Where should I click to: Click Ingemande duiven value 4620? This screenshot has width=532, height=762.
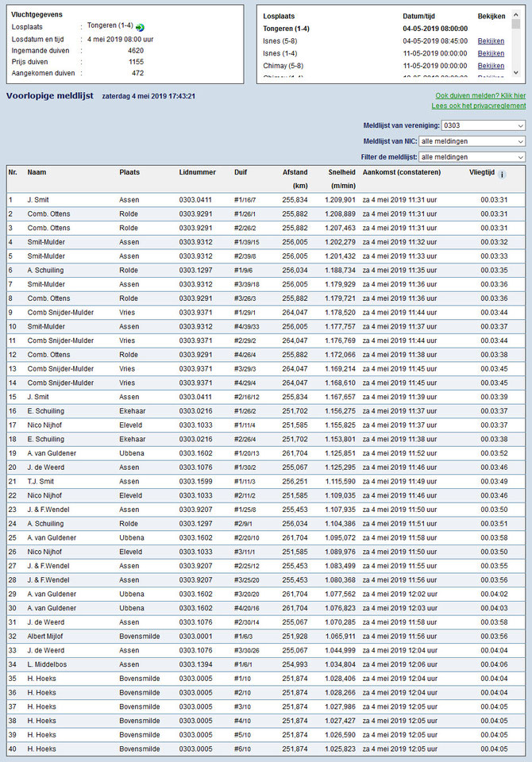click(136, 51)
